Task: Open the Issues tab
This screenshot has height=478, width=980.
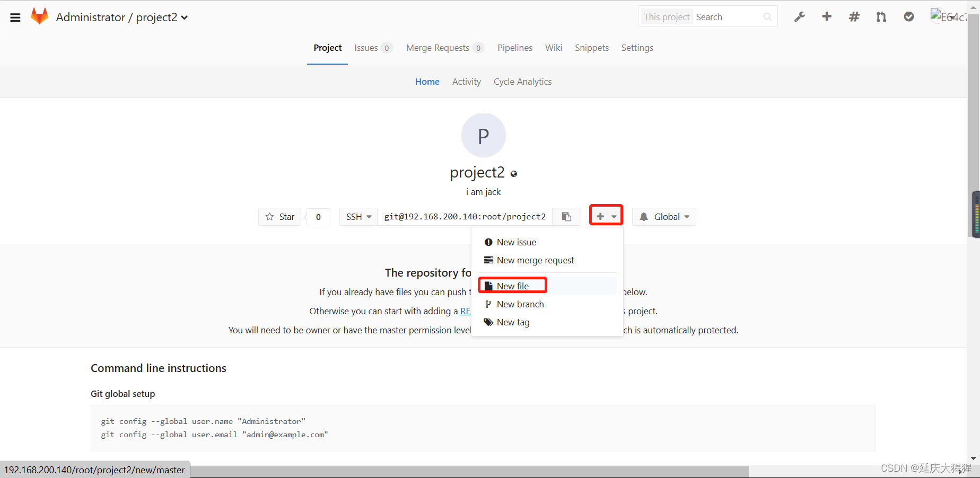Action: click(x=373, y=48)
